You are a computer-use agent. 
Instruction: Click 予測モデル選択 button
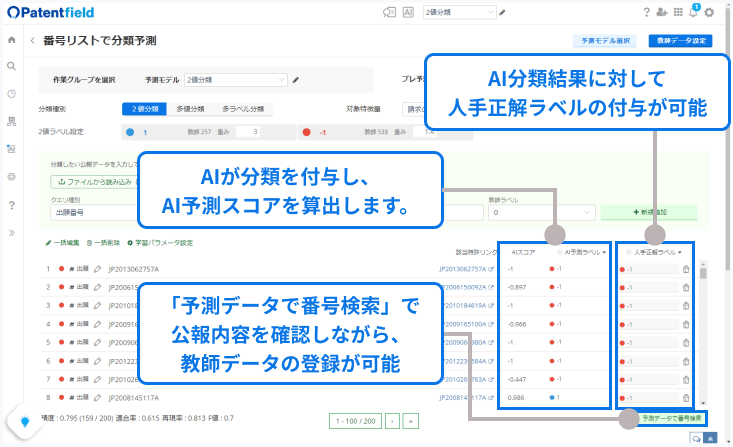tap(605, 41)
